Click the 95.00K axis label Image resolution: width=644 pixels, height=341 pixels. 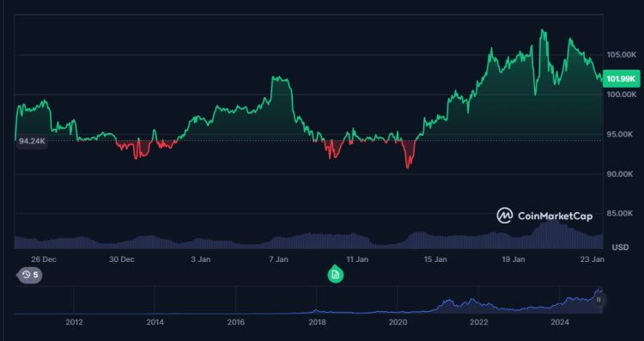pos(621,134)
